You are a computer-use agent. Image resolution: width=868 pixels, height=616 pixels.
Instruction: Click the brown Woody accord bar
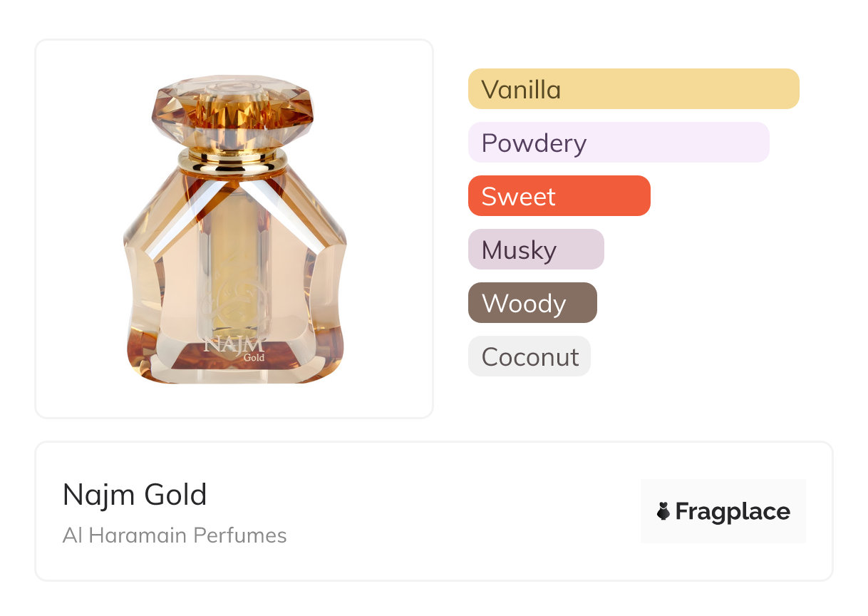(532, 303)
